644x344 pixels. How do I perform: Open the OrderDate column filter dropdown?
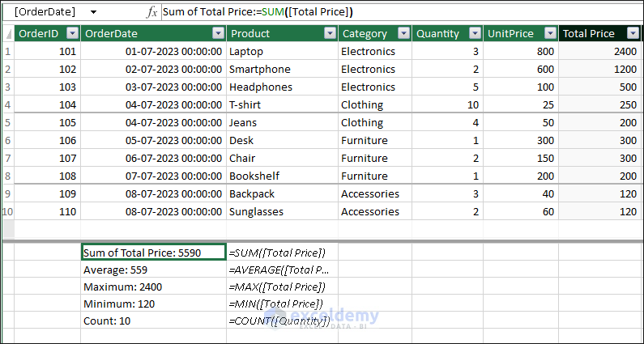pos(218,33)
